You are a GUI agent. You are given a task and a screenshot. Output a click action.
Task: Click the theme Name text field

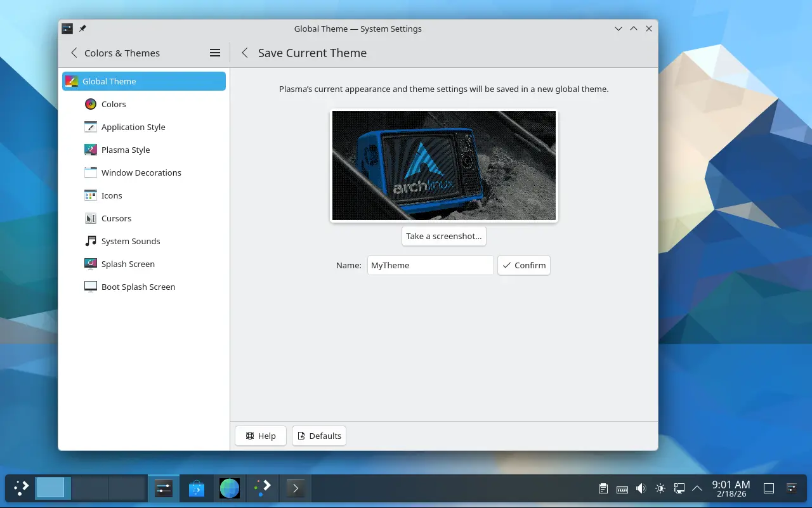[430, 265]
